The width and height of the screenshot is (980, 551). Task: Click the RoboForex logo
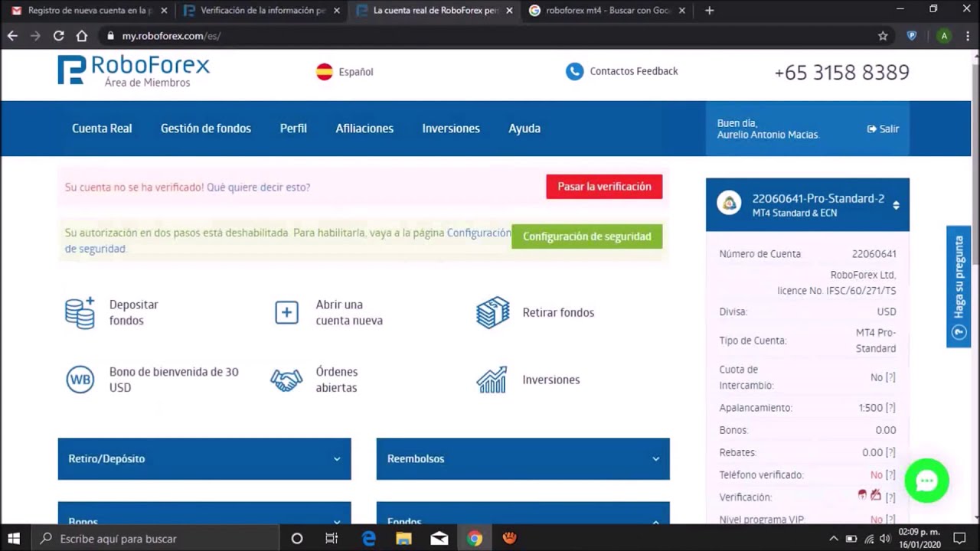(x=133, y=70)
